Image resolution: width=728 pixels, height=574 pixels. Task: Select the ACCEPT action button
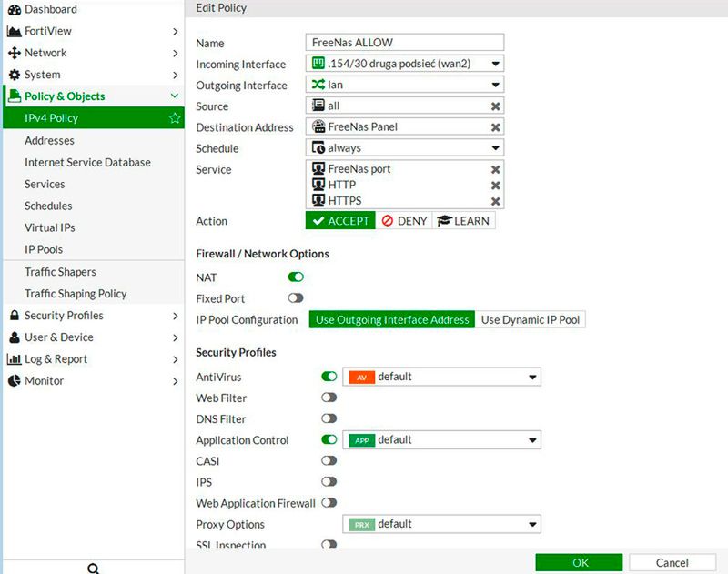(x=340, y=221)
